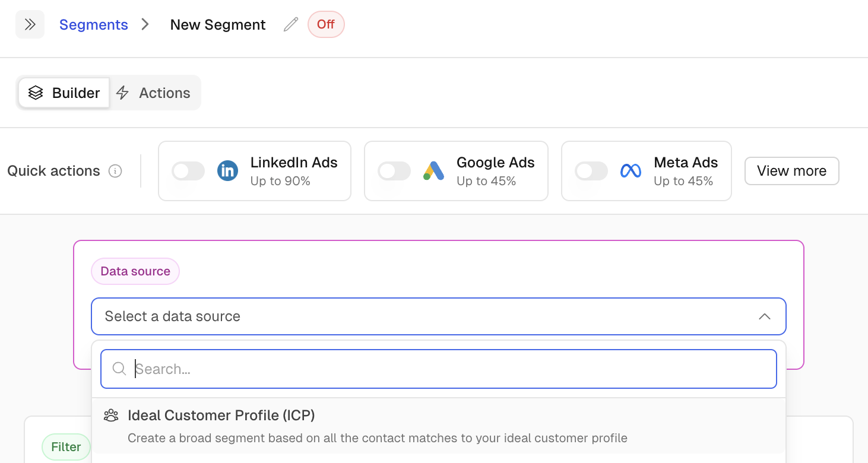Click the Meta logo icon
Image resolution: width=868 pixels, height=463 pixels.
pos(631,171)
